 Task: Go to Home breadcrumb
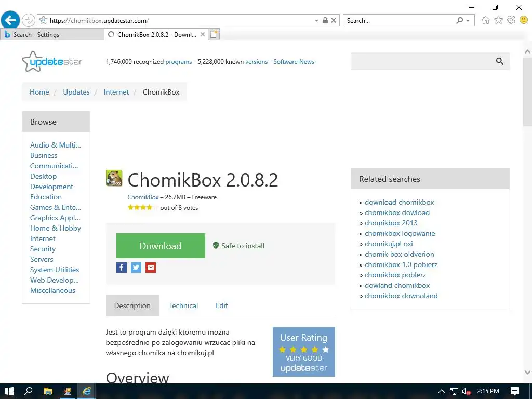click(39, 92)
